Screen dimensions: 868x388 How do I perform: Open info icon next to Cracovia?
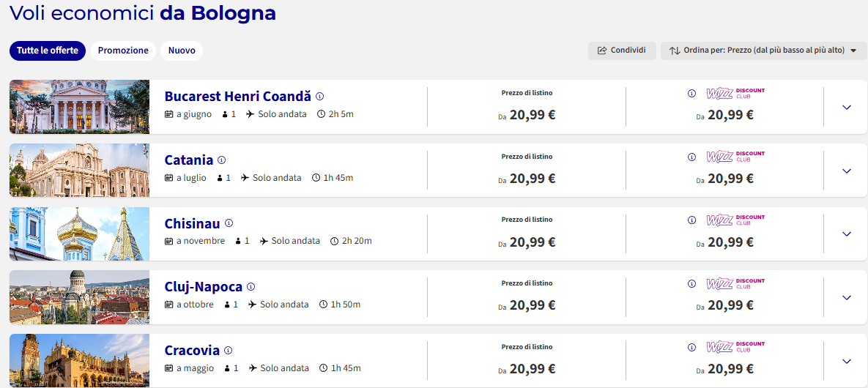tap(228, 351)
